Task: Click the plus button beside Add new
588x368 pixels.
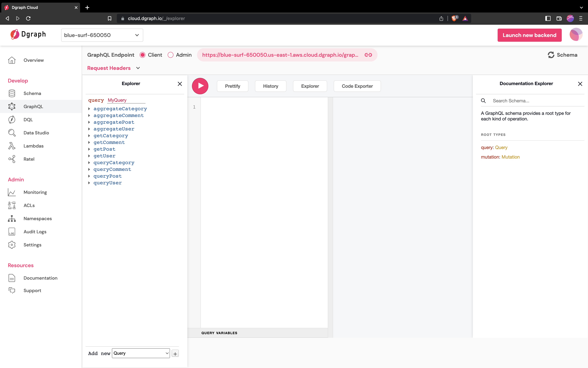Action: (x=175, y=353)
